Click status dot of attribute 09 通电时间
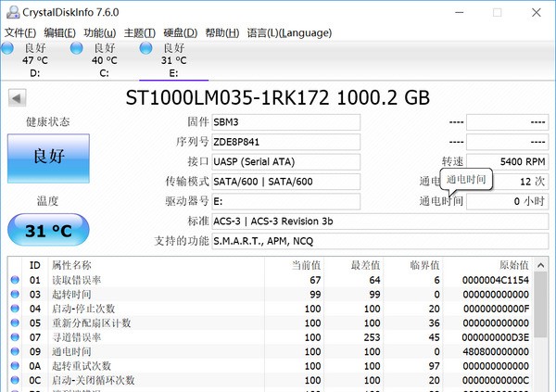Screen dimensions: 556x392 15,351
